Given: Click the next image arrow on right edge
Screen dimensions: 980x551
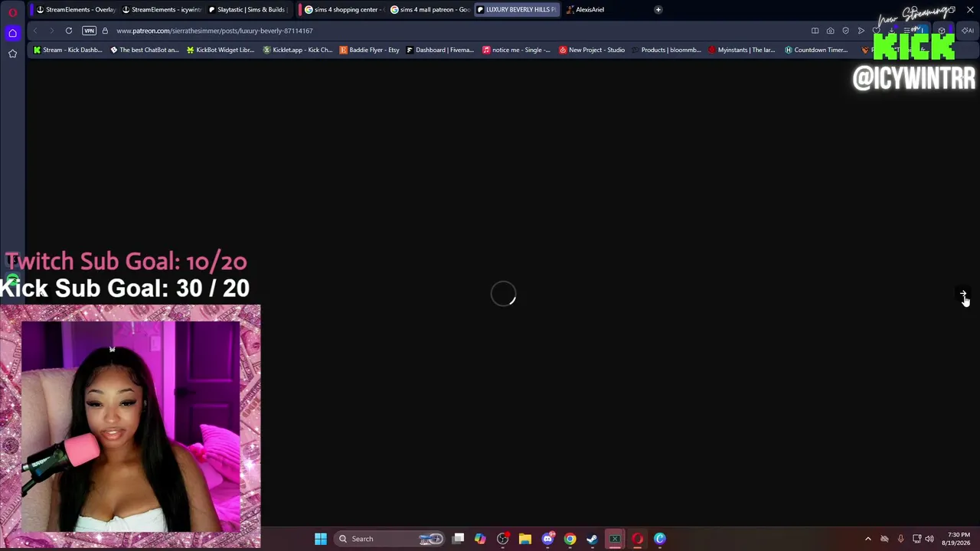Looking at the screenshot, I should coord(964,294).
